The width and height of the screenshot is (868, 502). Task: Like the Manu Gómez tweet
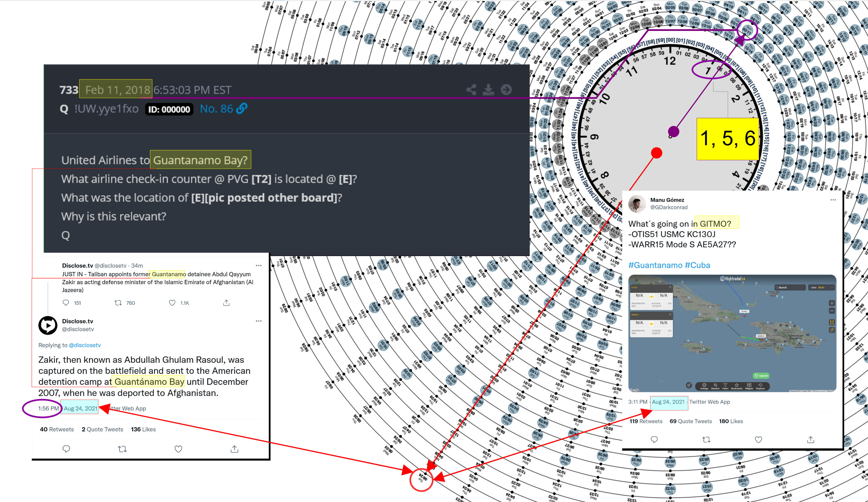click(x=759, y=440)
